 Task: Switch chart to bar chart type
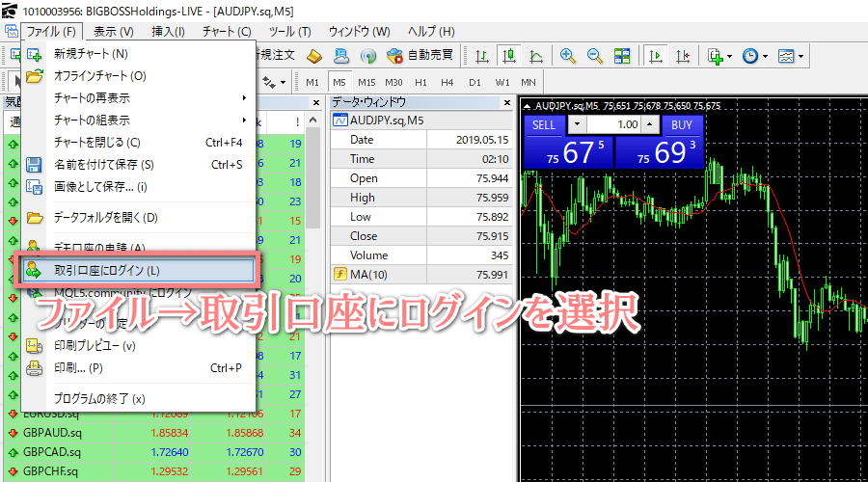click(482, 56)
